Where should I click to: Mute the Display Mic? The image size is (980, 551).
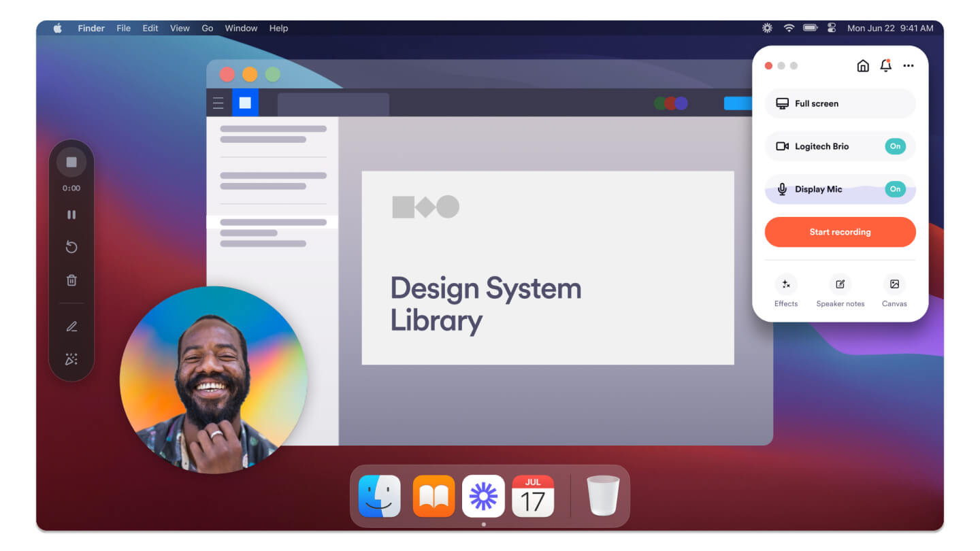(x=896, y=189)
